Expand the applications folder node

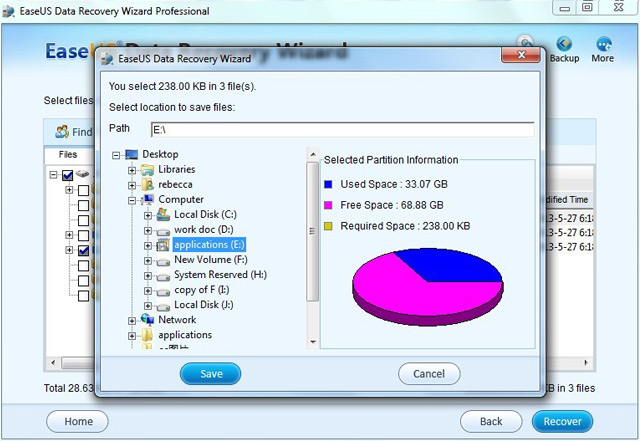click(132, 336)
